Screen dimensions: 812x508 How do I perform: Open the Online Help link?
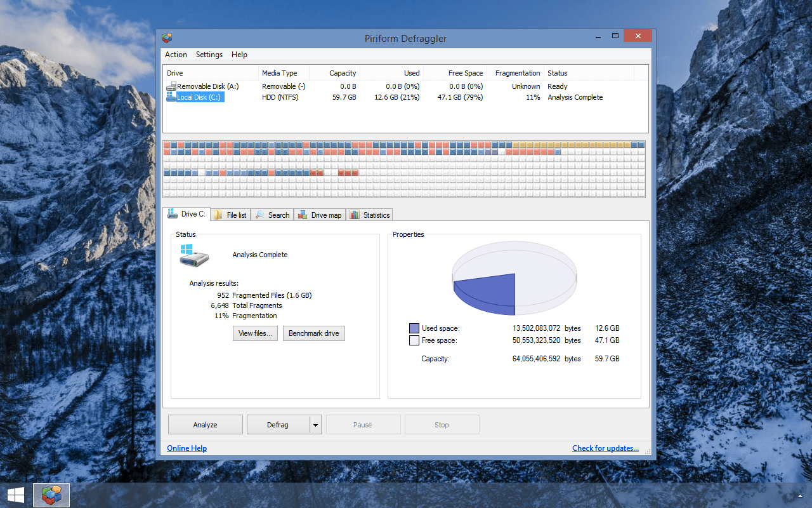(x=187, y=448)
